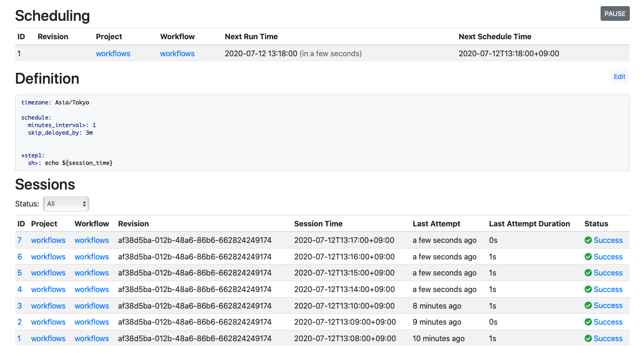Viewport: 644px width, 353px height.
Task: Click the green status icon for session 5
Action: point(588,273)
